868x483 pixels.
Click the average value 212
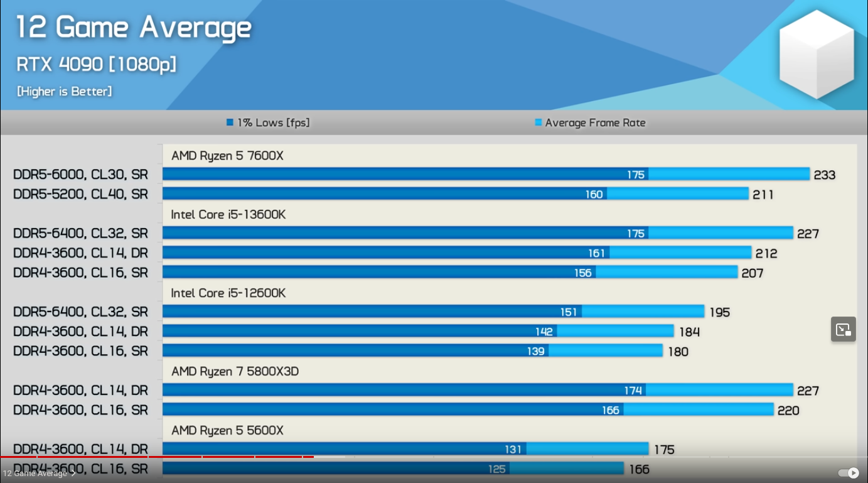pyautogui.click(x=766, y=254)
